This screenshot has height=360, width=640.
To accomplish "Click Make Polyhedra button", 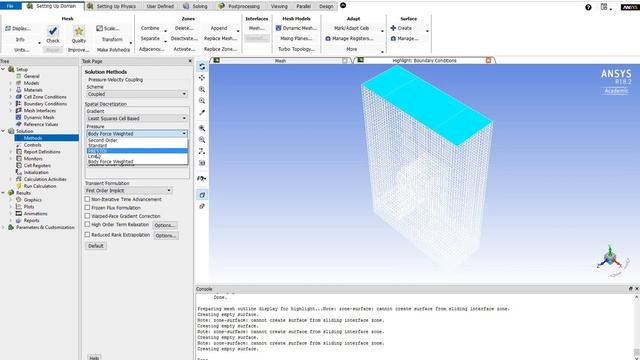I will click(x=113, y=50).
